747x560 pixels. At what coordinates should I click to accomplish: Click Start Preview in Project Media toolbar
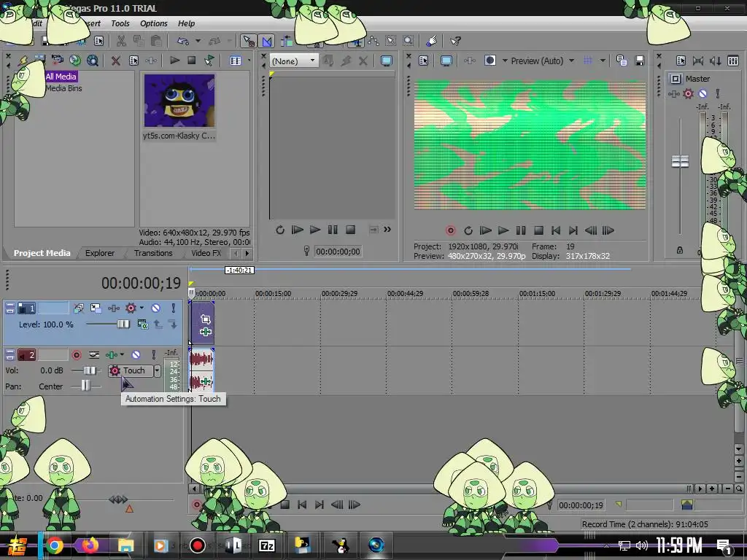click(174, 61)
